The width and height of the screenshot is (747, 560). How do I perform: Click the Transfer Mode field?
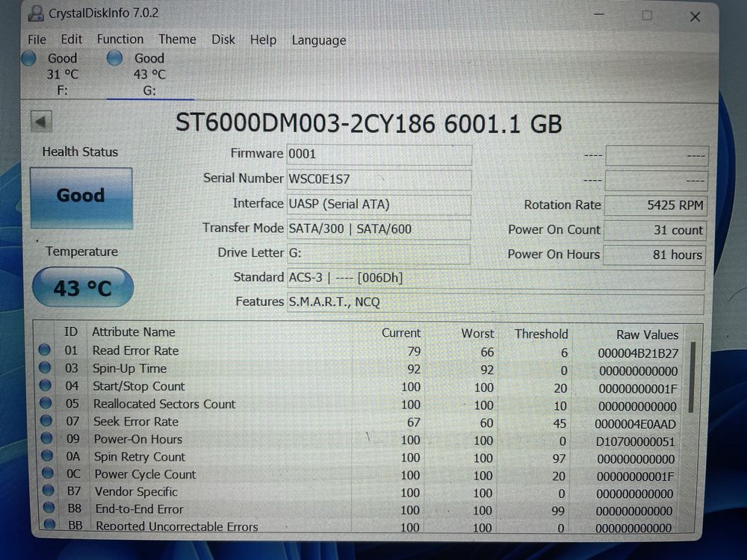[x=378, y=229]
